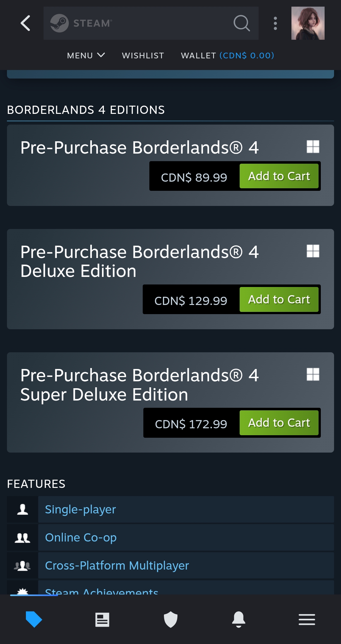The image size is (341, 644).
Task: Open the Store tab tag icon
Action: (x=34, y=619)
